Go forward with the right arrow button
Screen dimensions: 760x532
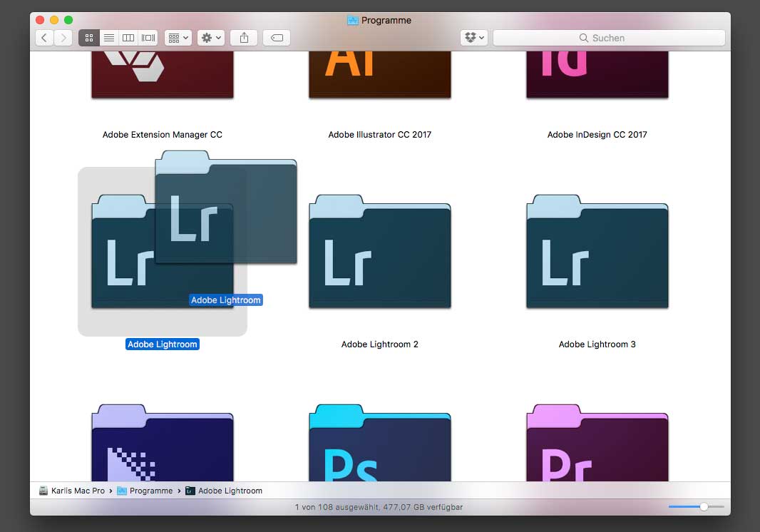[63, 38]
